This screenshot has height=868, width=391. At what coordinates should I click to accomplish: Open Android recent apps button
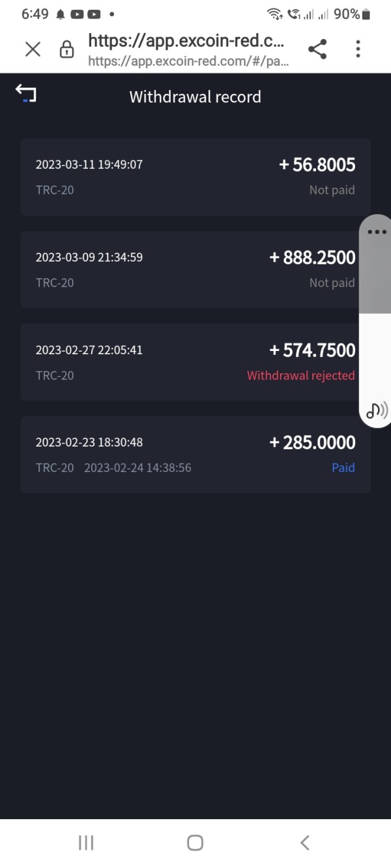[85, 843]
